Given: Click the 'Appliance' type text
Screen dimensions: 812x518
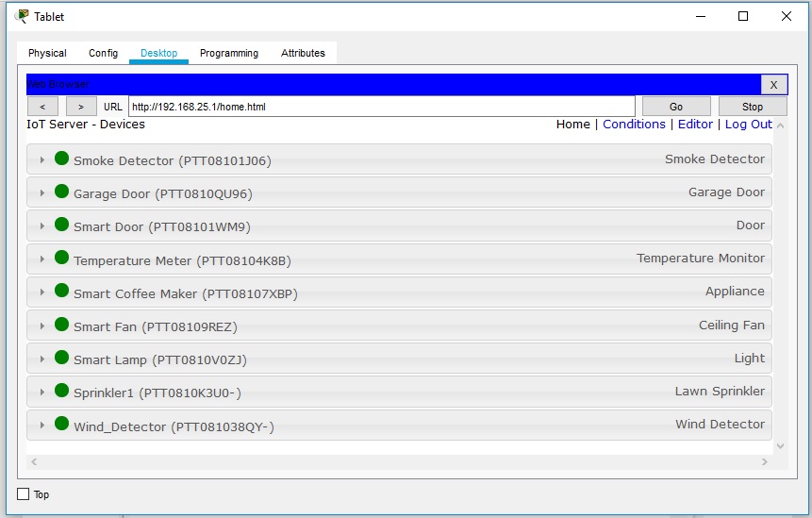Looking at the screenshot, I should [x=735, y=292].
